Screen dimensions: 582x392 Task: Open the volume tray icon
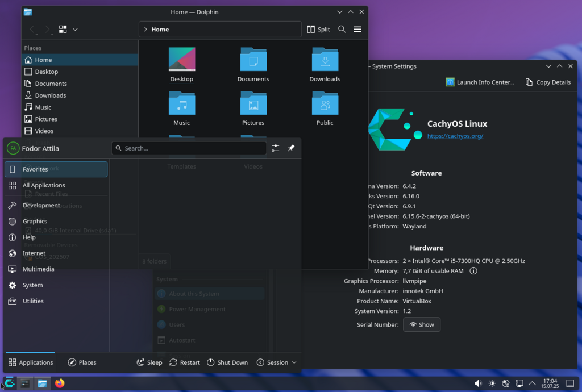coord(478,383)
